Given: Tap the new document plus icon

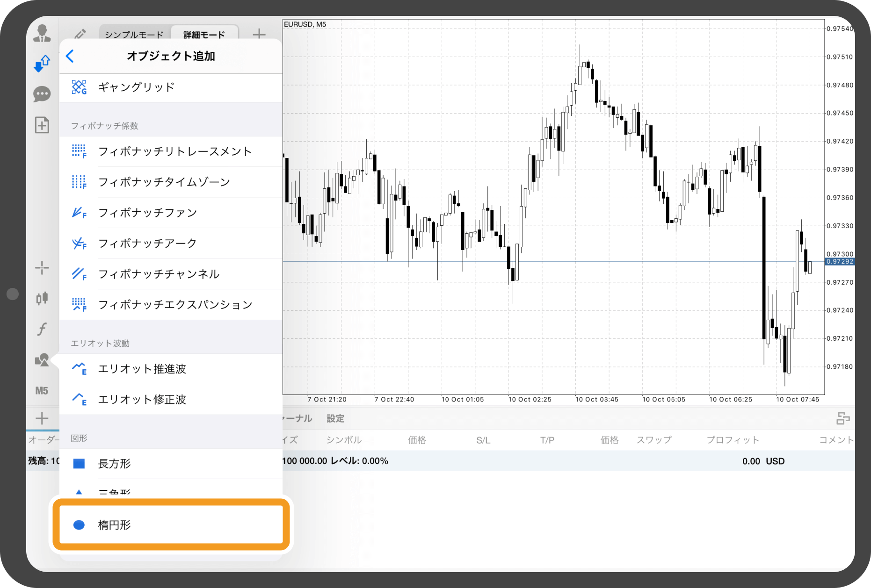Looking at the screenshot, I should tap(42, 125).
